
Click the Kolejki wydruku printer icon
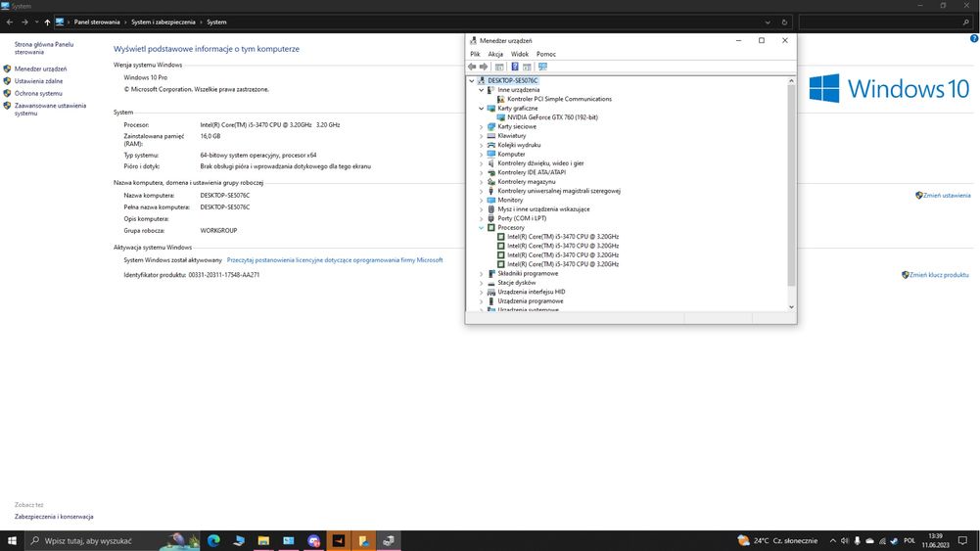click(x=491, y=145)
